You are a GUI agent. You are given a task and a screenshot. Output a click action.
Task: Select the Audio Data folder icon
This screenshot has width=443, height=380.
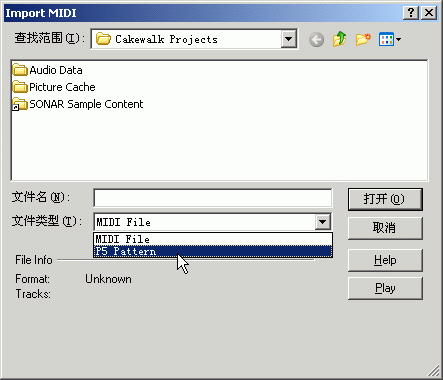click(x=20, y=70)
